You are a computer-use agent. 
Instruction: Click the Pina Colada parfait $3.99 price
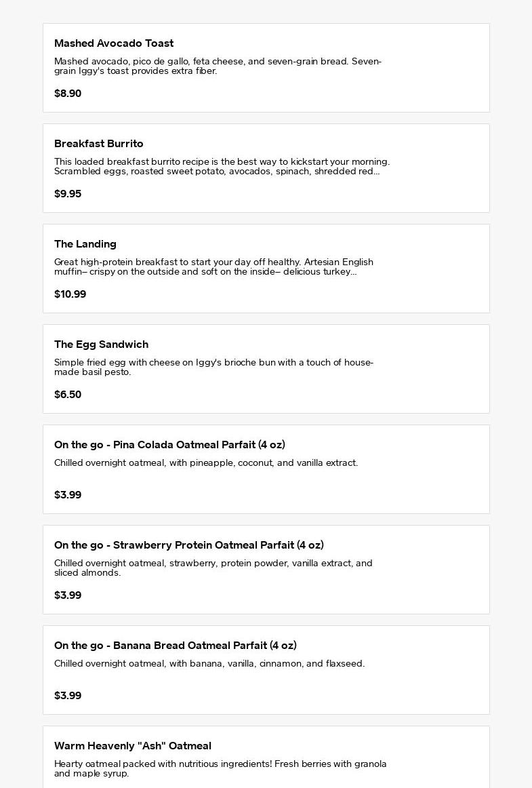[x=68, y=495]
